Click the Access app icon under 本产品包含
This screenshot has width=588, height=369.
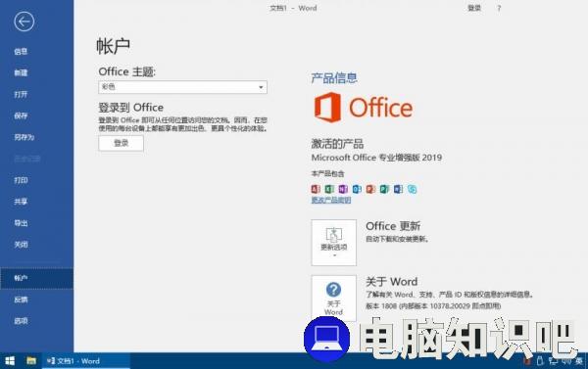(316, 189)
